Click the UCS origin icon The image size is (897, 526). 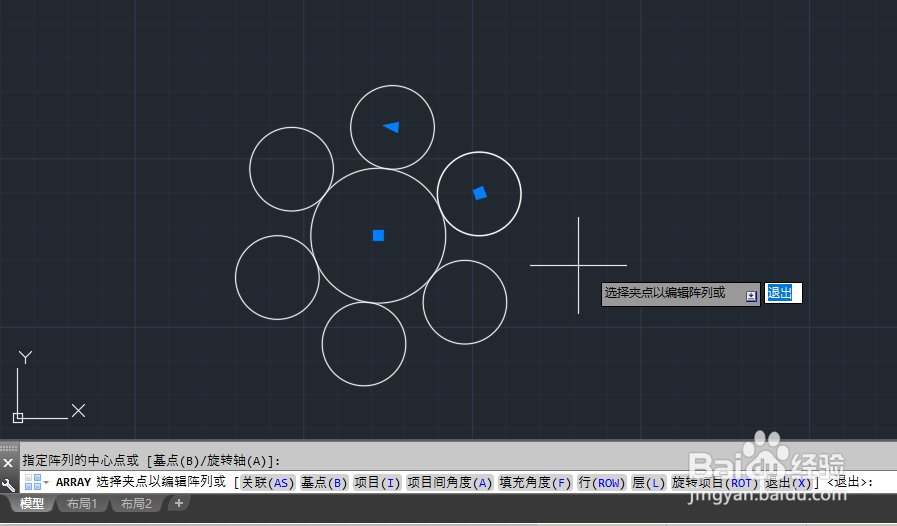(18, 418)
